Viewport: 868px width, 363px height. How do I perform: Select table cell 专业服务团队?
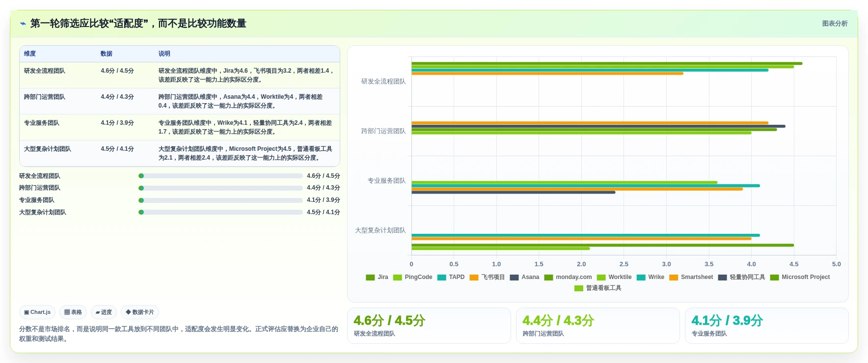pyautogui.click(x=42, y=123)
